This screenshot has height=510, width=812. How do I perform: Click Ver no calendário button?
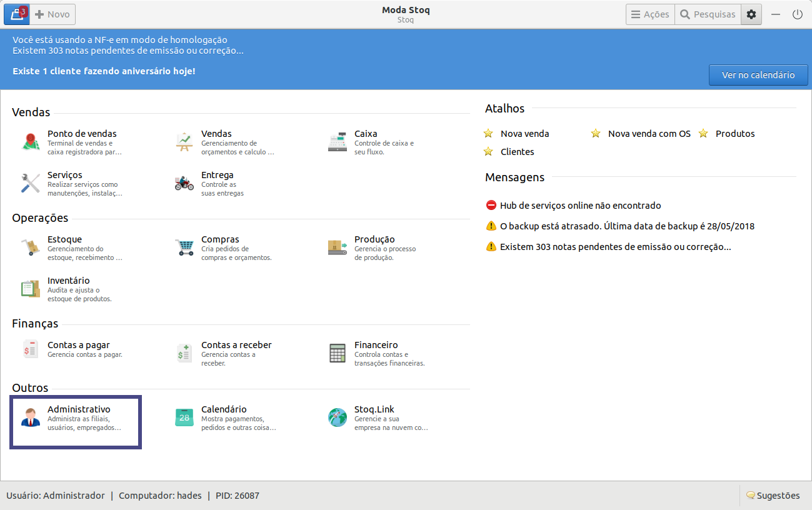[x=758, y=75]
